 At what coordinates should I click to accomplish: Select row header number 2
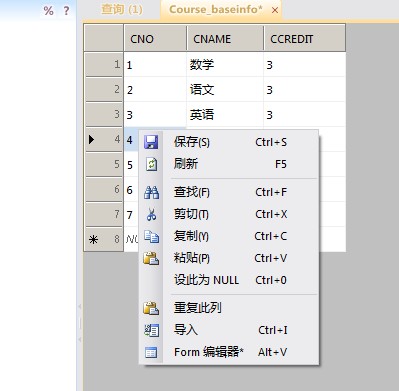pos(104,89)
